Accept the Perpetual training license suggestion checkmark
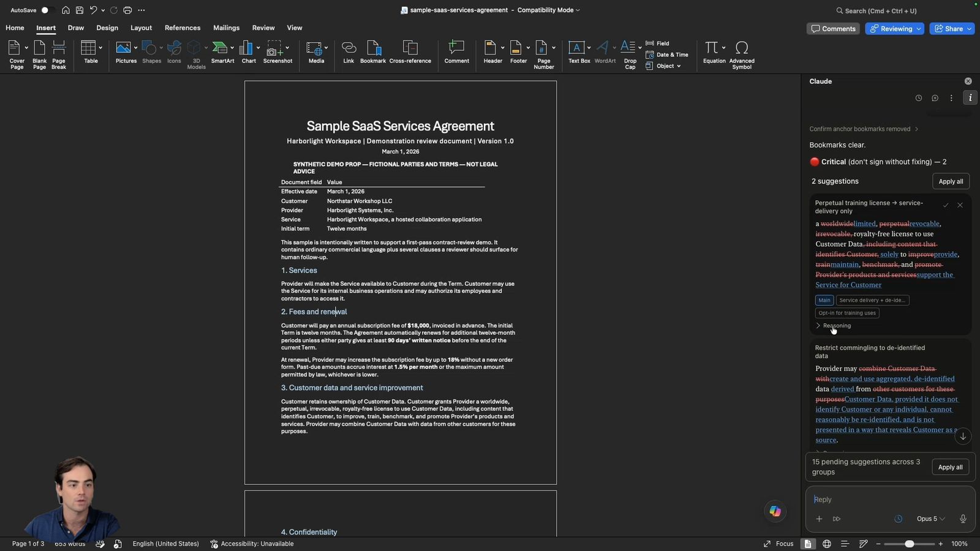The image size is (980, 551). (946, 205)
